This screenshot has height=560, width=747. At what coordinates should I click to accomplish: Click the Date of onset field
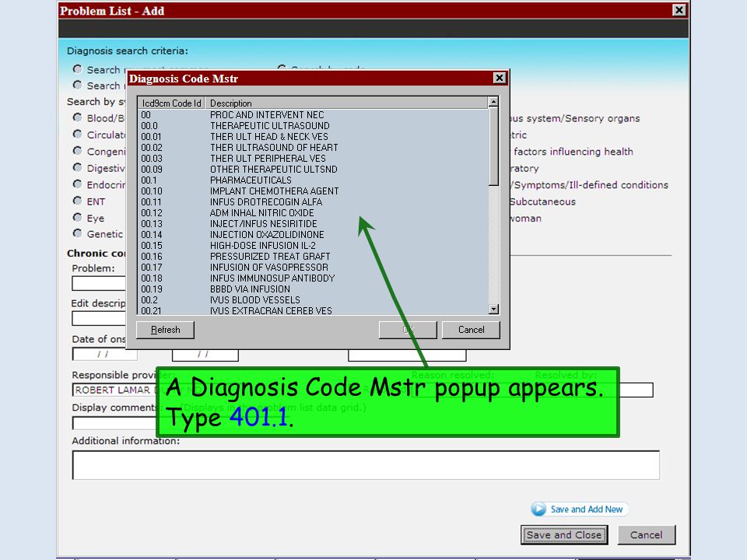105,355
